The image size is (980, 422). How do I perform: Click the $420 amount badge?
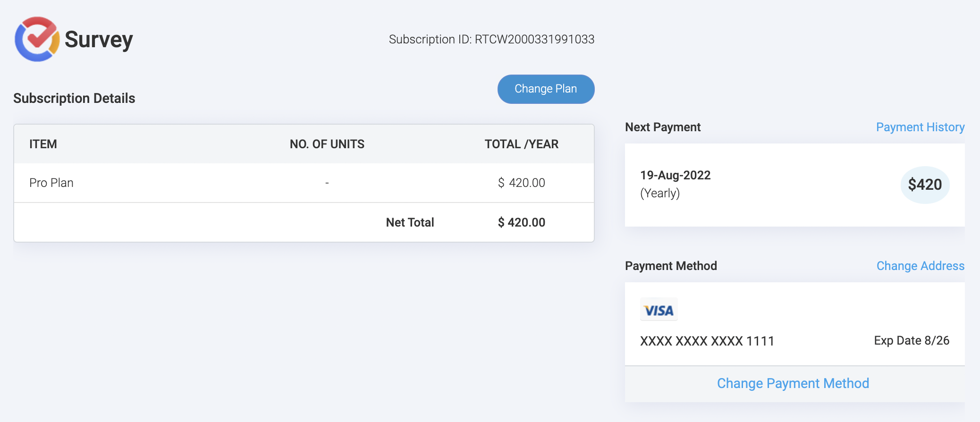tap(925, 185)
